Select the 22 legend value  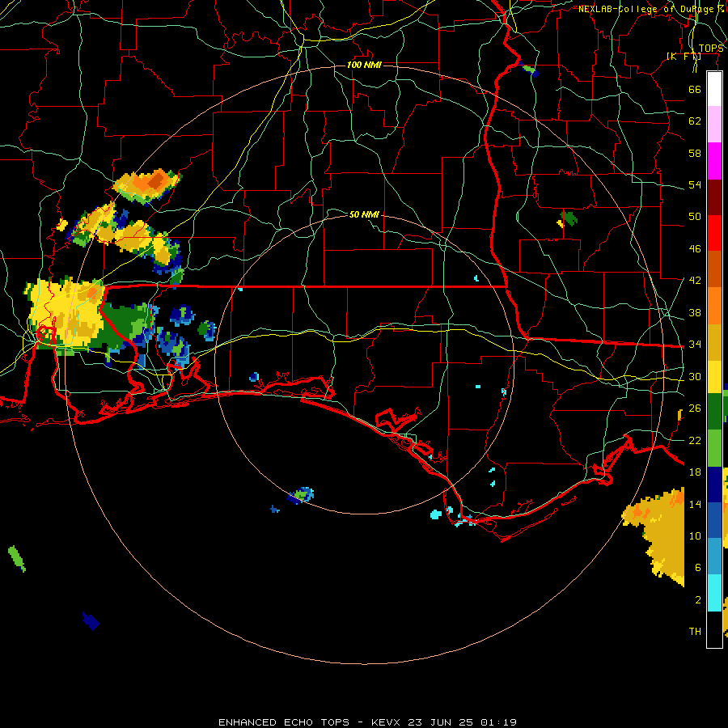[695, 440]
